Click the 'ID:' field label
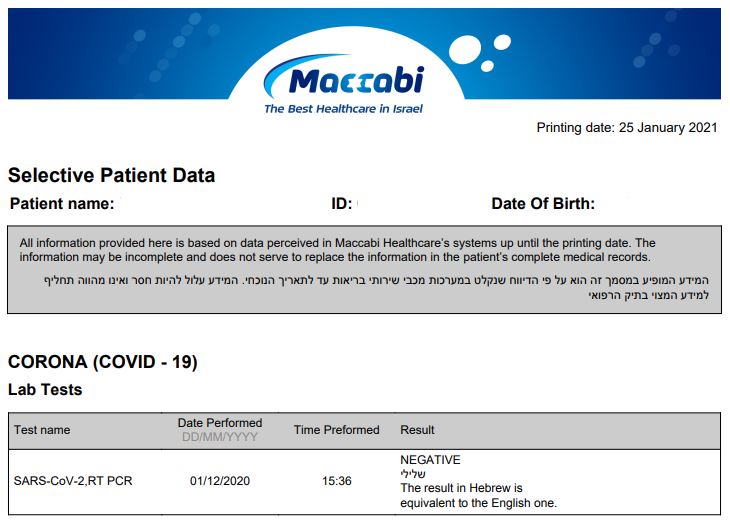Viewport: 730px width, 524px height. tap(342, 204)
